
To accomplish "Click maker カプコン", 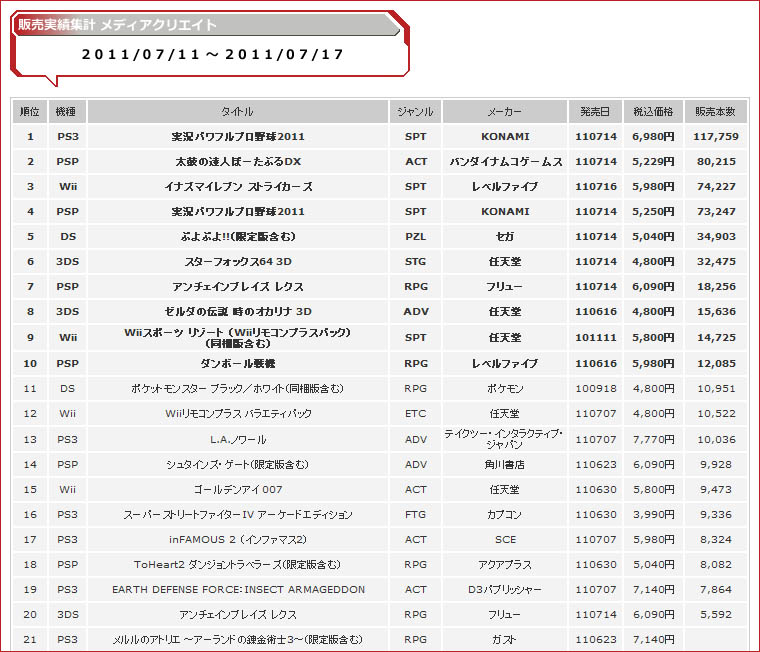I will coord(505,515).
